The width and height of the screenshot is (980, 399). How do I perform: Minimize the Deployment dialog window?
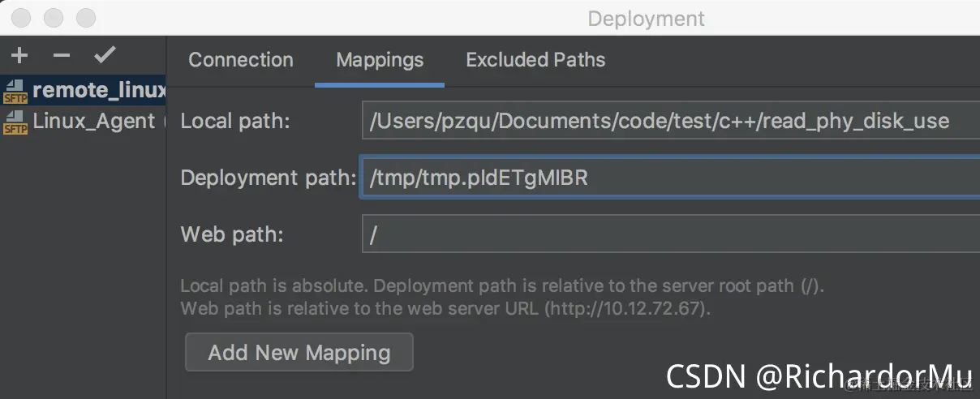tap(54, 18)
